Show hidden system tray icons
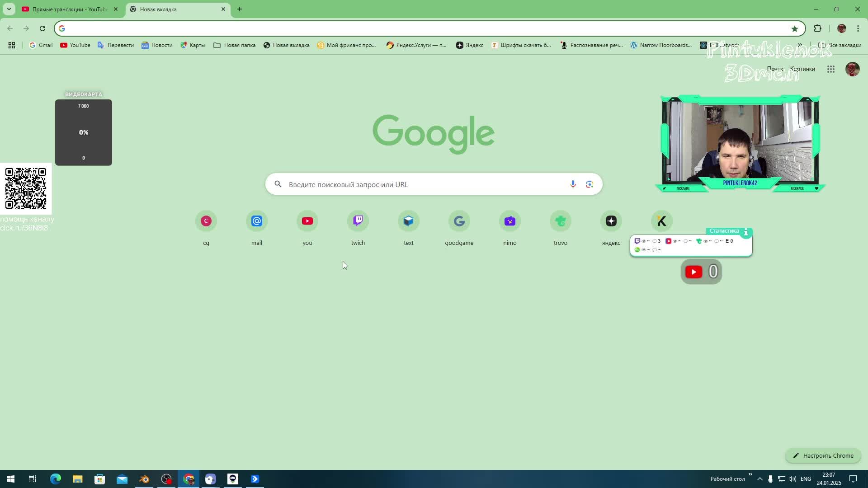868x488 pixels. (759, 479)
